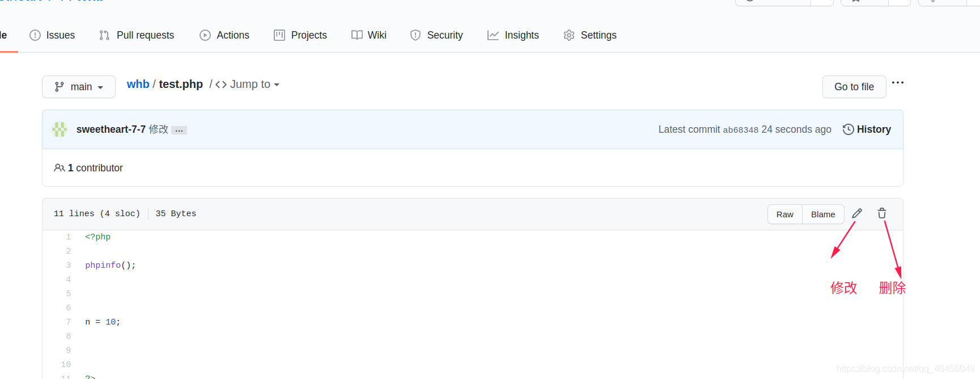Click the 35 Bytes file size

click(x=176, y=213)
